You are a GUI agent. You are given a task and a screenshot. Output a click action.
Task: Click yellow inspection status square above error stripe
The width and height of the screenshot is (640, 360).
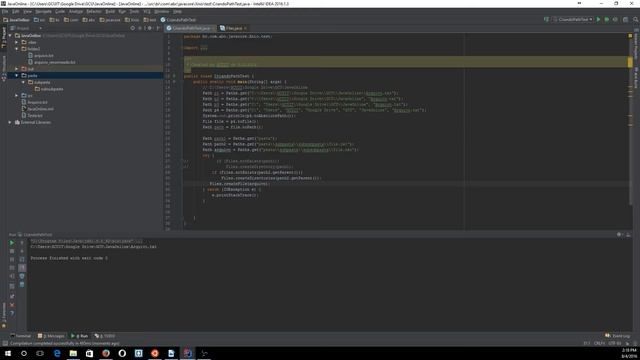coord(630,36)
